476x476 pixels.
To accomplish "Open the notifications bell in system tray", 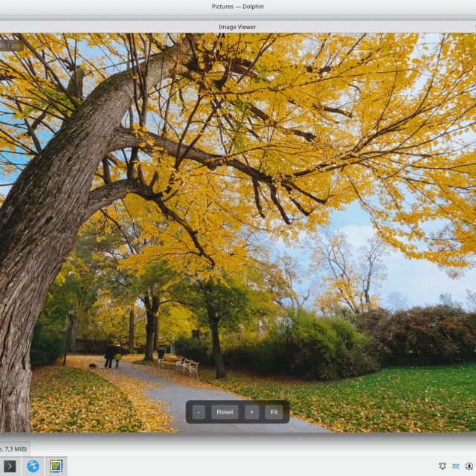I will (443, 466).
